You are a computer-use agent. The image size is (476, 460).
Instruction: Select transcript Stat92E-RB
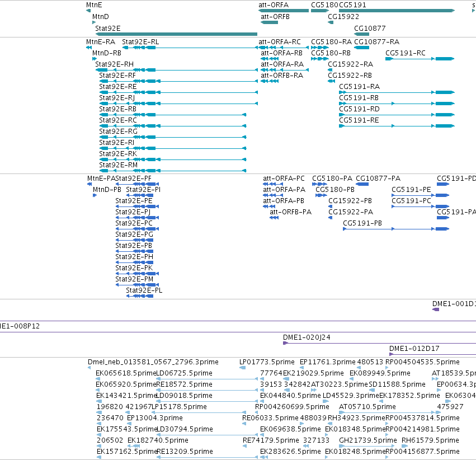tap(173, 115)
